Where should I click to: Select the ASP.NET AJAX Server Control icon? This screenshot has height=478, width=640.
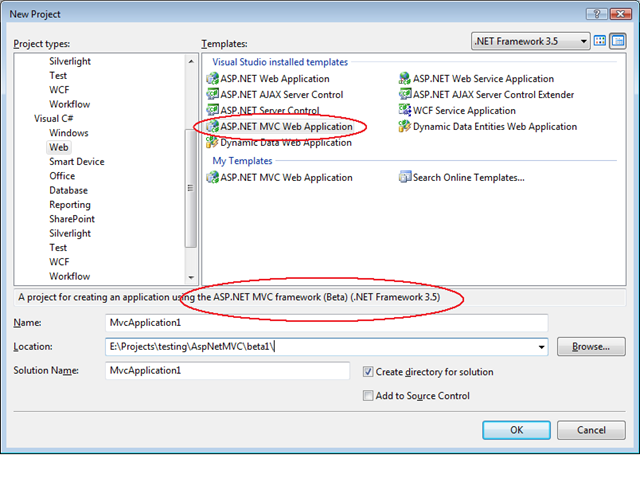click(x=212, y=94)
